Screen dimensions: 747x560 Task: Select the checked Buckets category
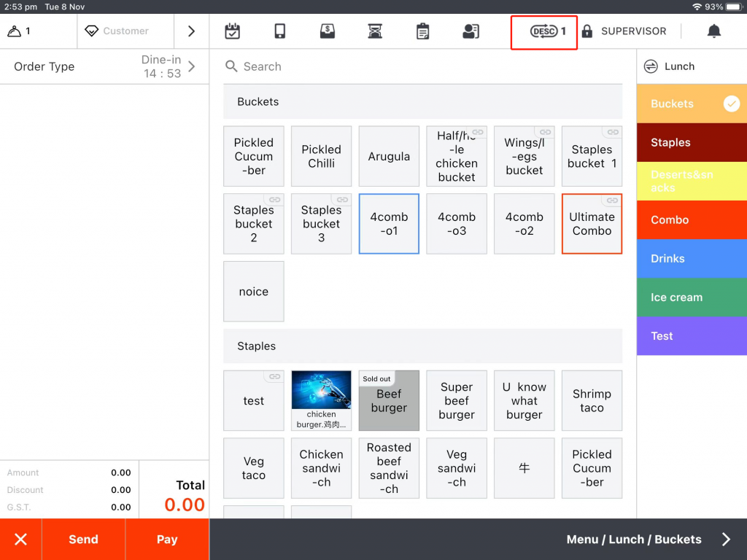click(x=692, y=104)
